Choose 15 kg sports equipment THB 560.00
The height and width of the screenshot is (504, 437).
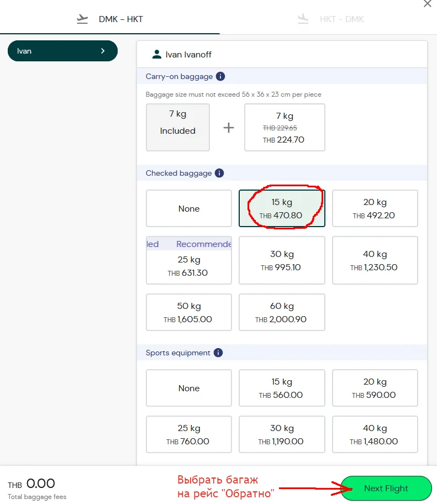coord(282,388)
